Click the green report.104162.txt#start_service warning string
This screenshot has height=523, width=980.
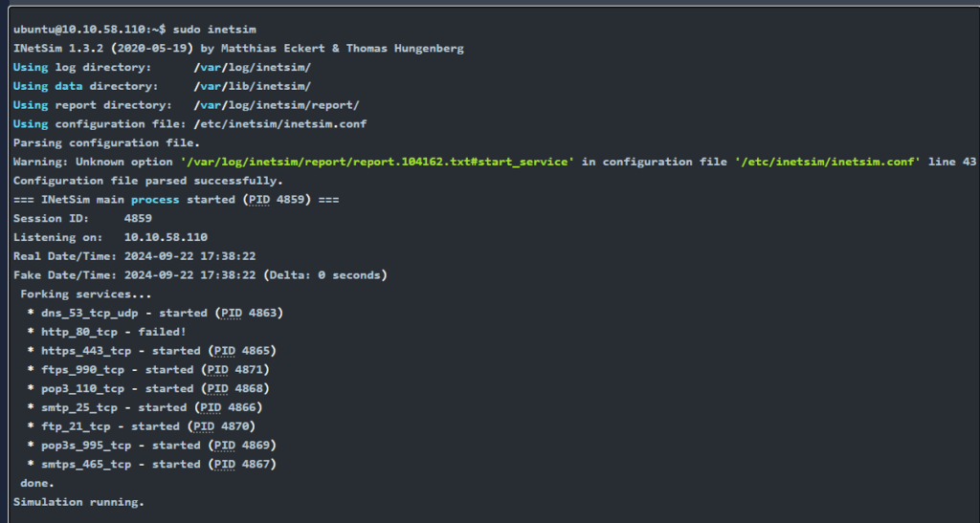[377, 162]
